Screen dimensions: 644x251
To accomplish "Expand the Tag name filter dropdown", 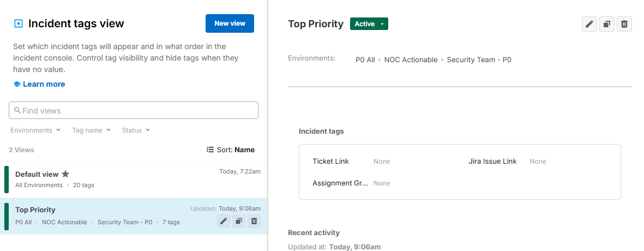I will [x=91, y=130].
